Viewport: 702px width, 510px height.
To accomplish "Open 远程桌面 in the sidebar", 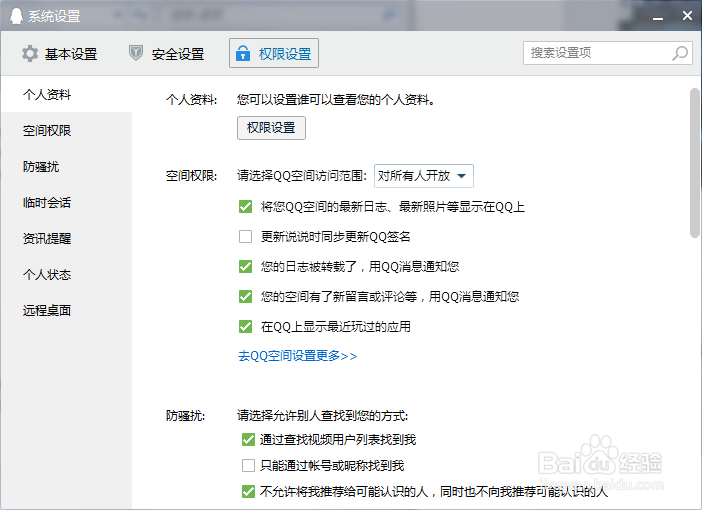I will [x=66, y=310].
